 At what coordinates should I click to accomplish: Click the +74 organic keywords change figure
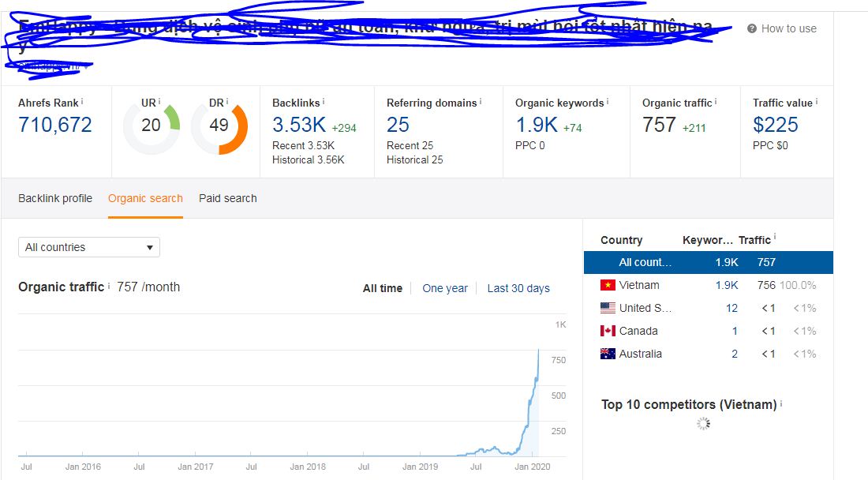(x=572, y=128)
